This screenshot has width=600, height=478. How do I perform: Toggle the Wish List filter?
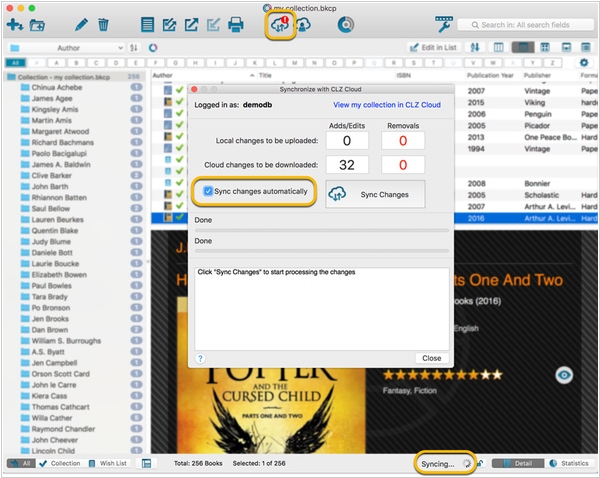[x=106, y=464]
